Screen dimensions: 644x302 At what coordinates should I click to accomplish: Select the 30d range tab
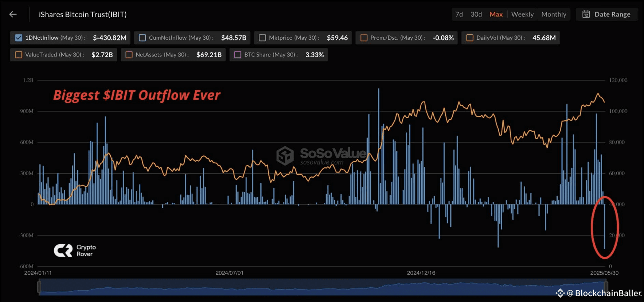[x=476, y=14]
